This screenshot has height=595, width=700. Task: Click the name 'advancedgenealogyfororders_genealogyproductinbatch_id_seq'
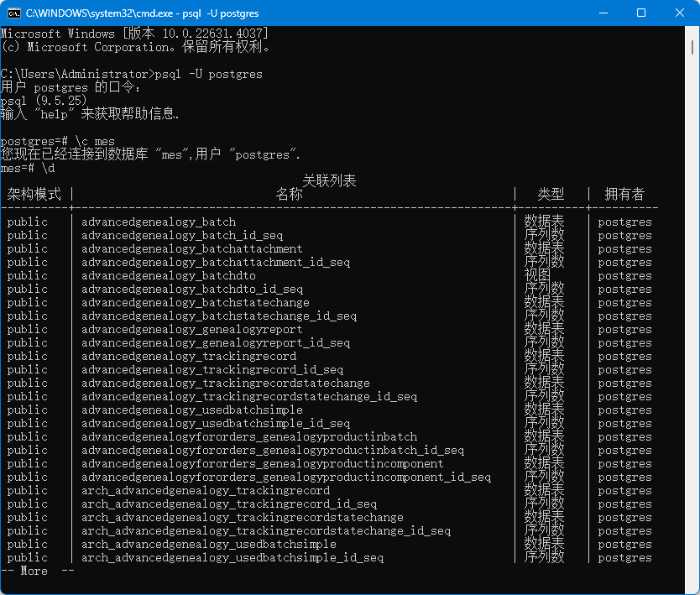coord(273,450)
